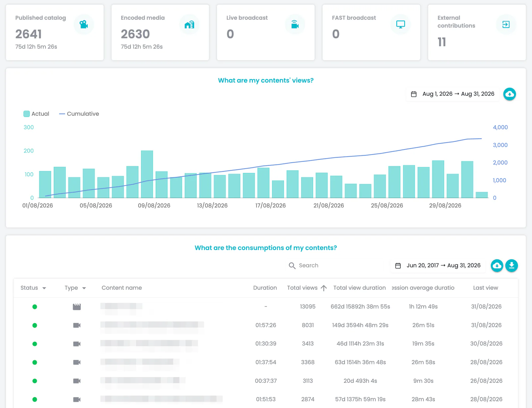Click the 2874 total views cell
The width and height of the screenshot is (532, 408).
(308, 399)
